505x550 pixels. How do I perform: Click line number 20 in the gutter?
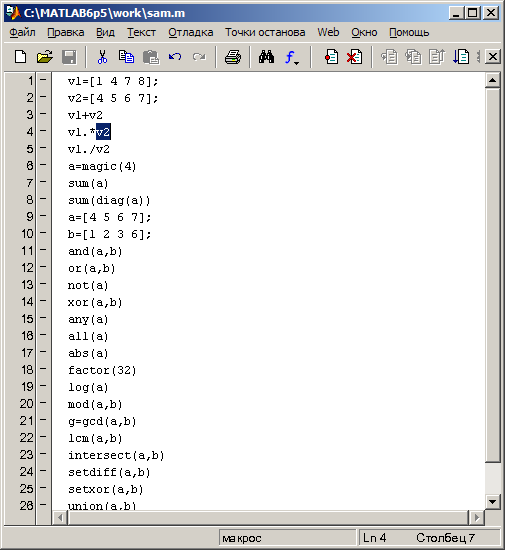click(x=27, y=404)
